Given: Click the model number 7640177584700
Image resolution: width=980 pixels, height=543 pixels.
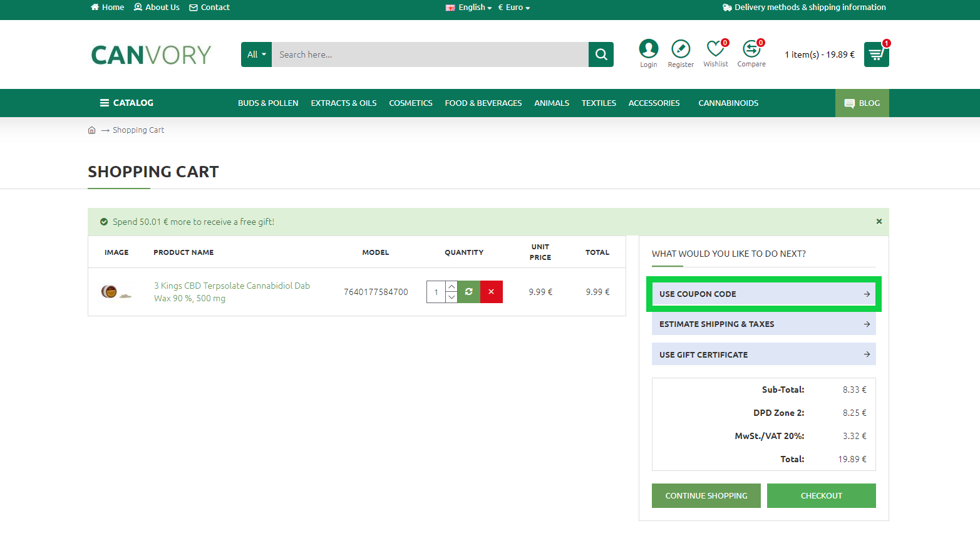Looking at the screenshot, I should (376, 292).
